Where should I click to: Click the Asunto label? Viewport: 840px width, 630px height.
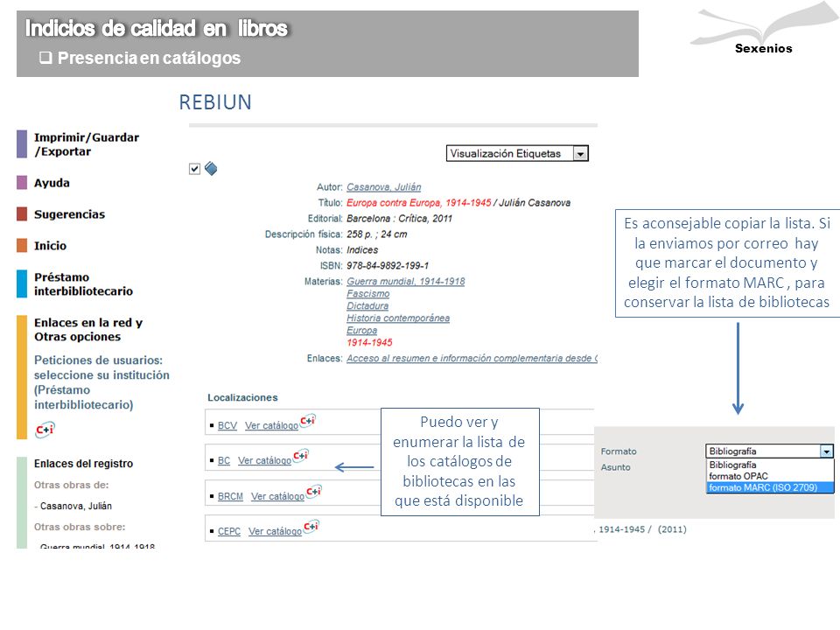pos(615,467)
